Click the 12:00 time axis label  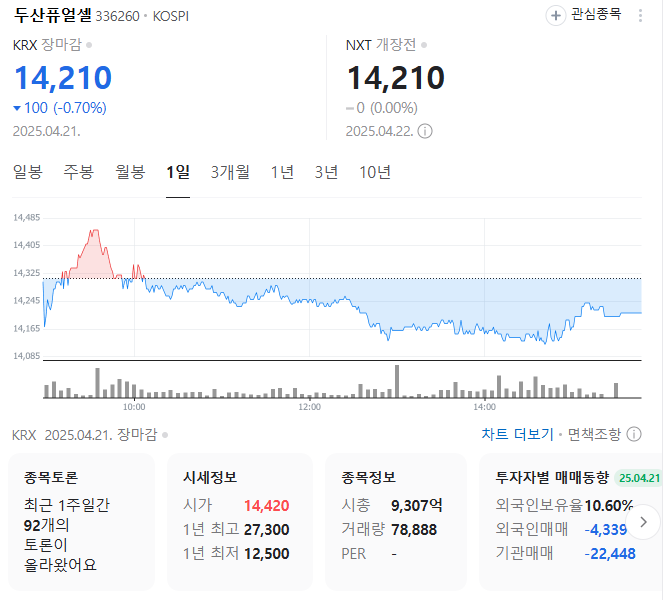pos(309,407)
